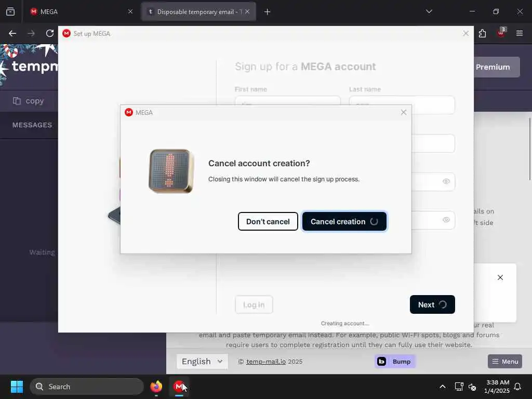Open the recent browsing sidebar icon

click(x=10, y=12)
